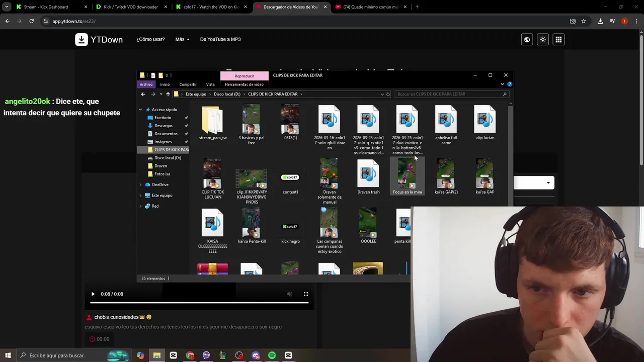Image resolution: width=644 pixels, height=362 pixels.
Task: Select the 'Las campanas suenan' video
Action: 329,231
